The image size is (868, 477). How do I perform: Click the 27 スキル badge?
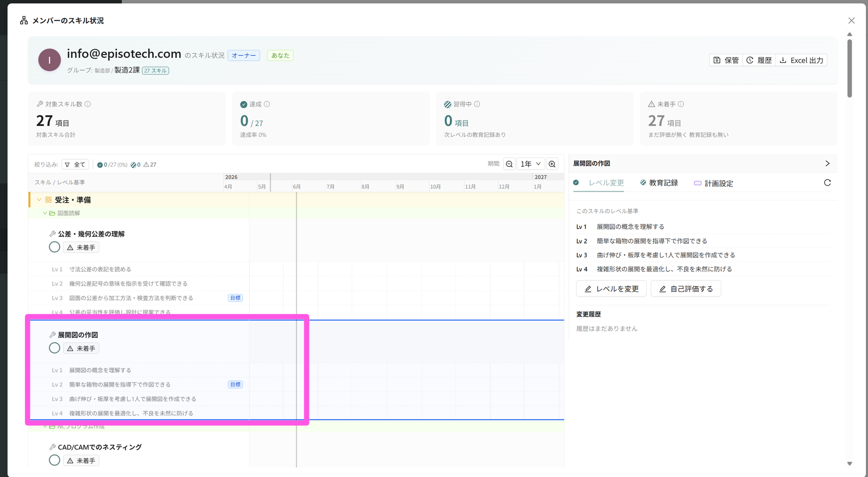(x=155, y=71)
